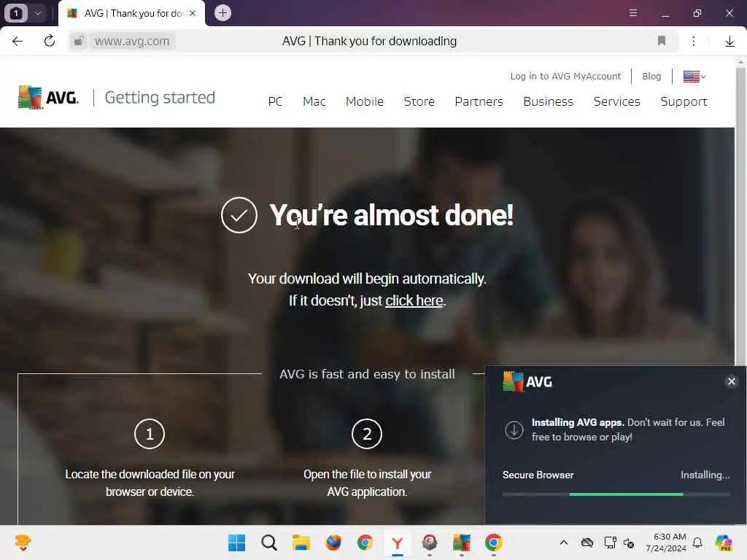Open Log in to AVG MyAccount
747x560 pixels.
(x=565, y=76)
